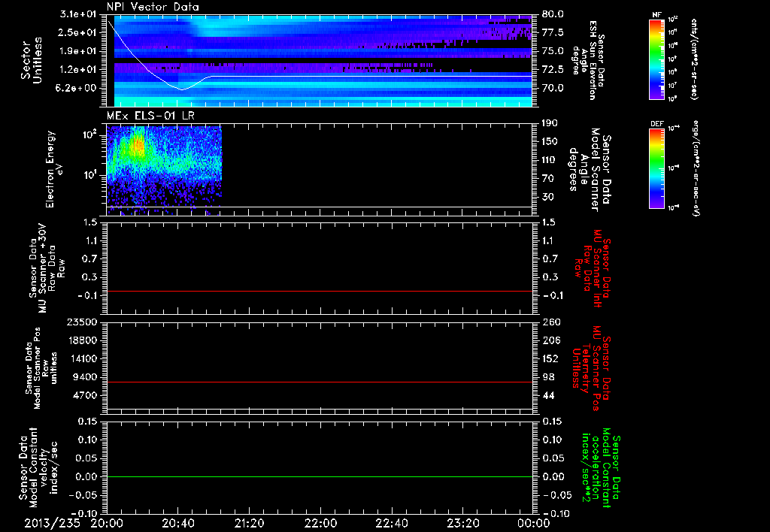Click the 20:40 time axis label
Screen dimensions: 770x532
(x=178, y=522)
